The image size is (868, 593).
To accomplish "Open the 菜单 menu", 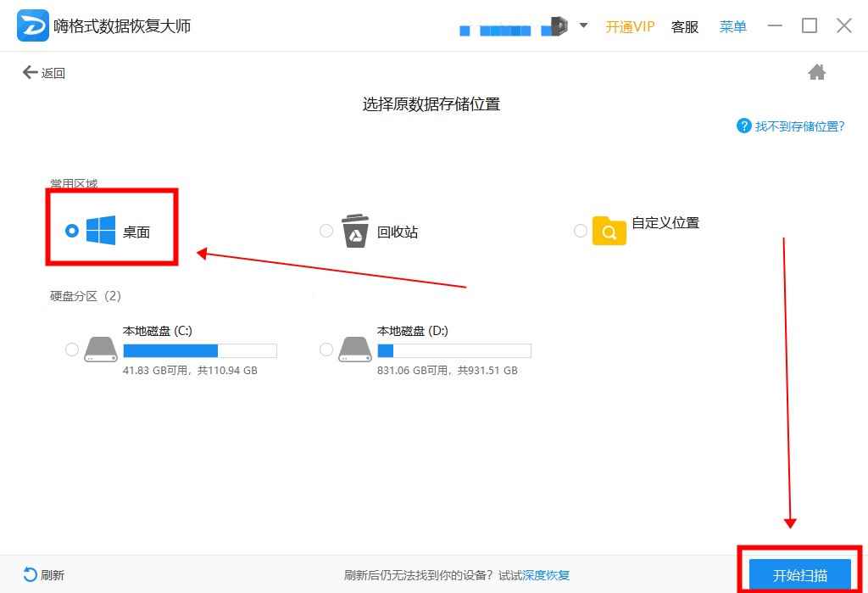I will click(x=732, y=26).
